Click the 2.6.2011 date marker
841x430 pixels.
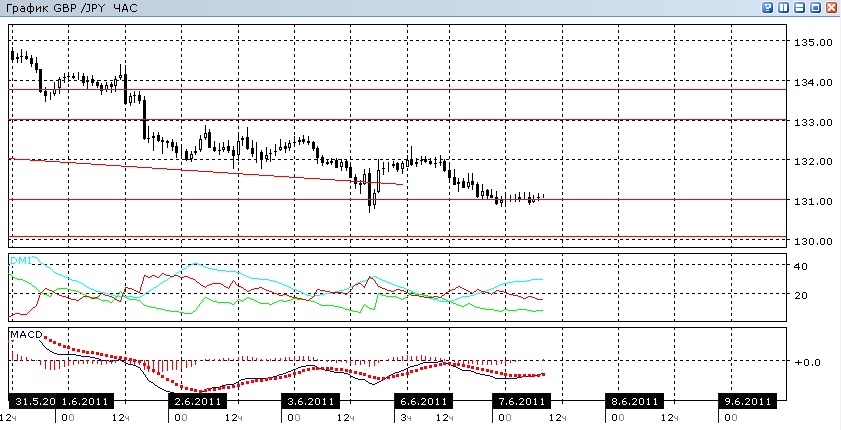click(198, 401)
